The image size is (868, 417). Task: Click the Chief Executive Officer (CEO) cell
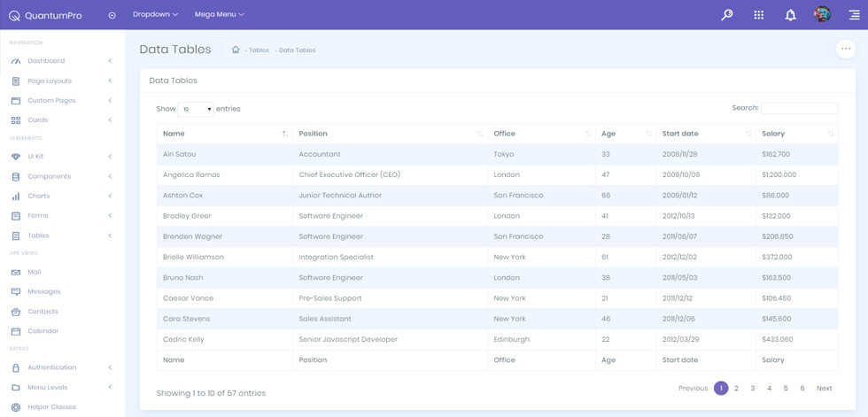391,174
